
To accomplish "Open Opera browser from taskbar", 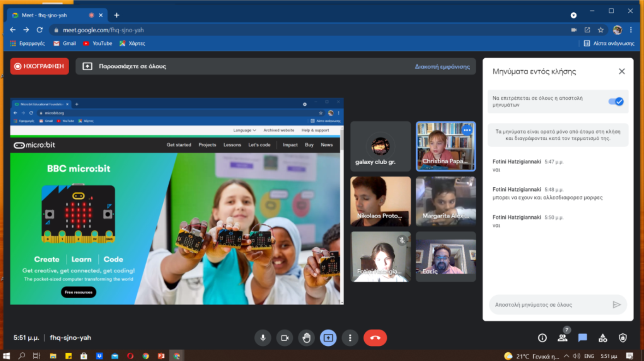I will pyautogui.click(x=130, y=356).
